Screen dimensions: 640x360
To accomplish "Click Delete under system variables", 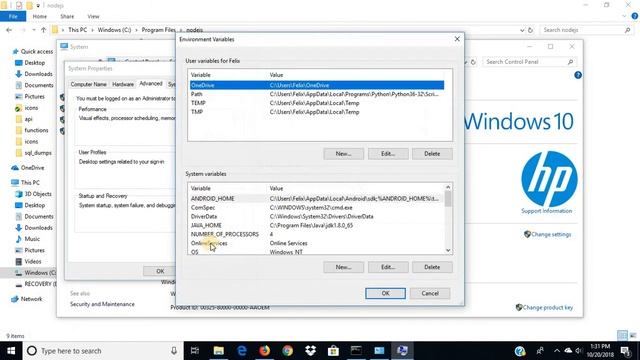I will [x=432, y=267].
